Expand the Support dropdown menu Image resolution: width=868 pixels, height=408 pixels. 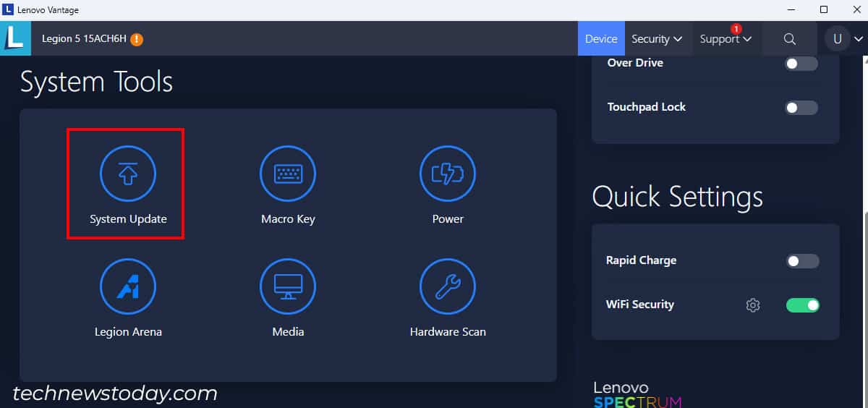coord(726,39)
